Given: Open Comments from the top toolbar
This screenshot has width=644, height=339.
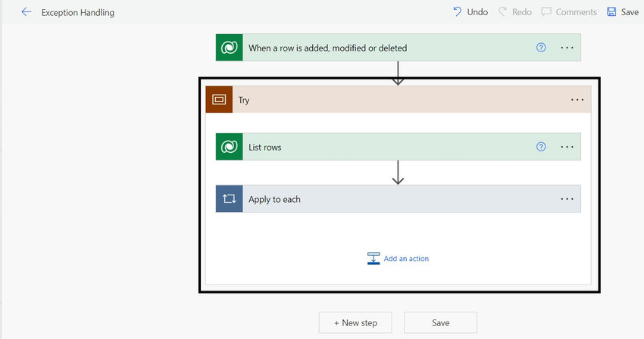Looking at the screenshot, I should tap(569, 12).
